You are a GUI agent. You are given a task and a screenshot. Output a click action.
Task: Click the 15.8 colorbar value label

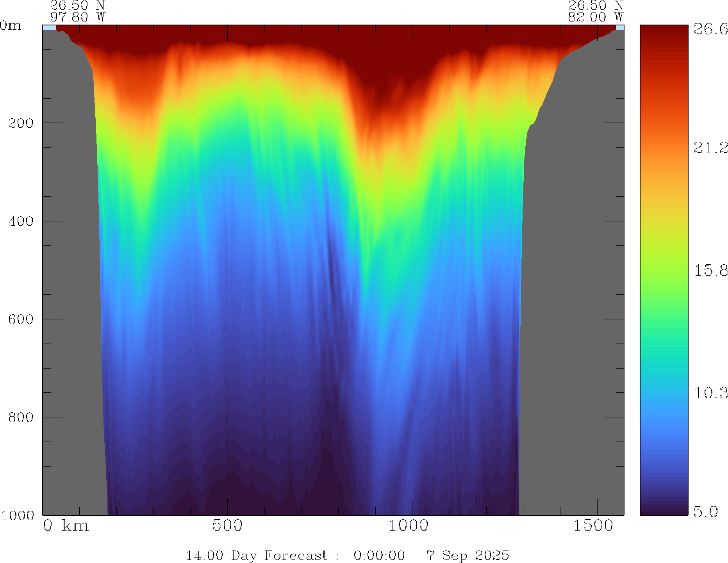(710, 271)
